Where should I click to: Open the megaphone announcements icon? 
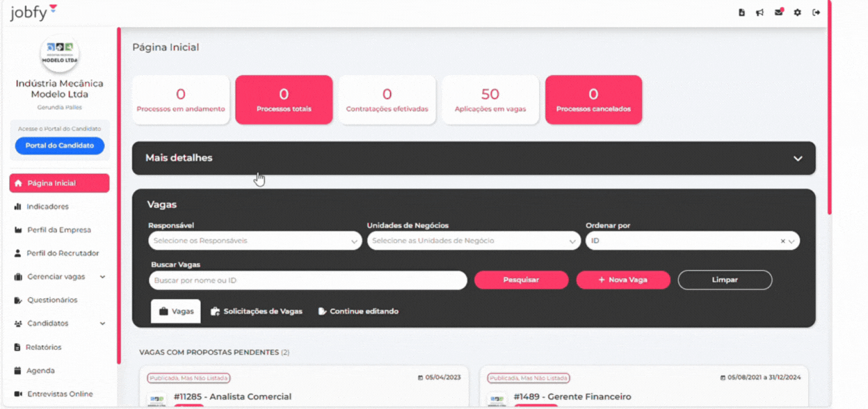click(x=760, y=13)
